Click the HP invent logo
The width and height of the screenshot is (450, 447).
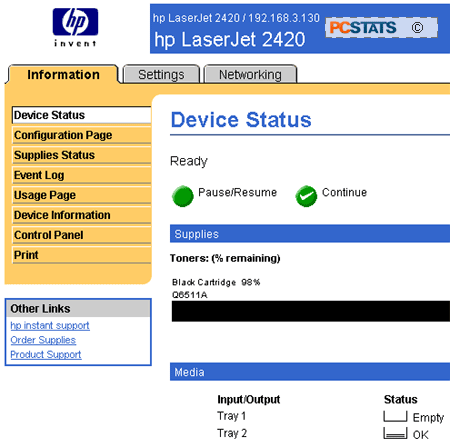coord(75,27)
